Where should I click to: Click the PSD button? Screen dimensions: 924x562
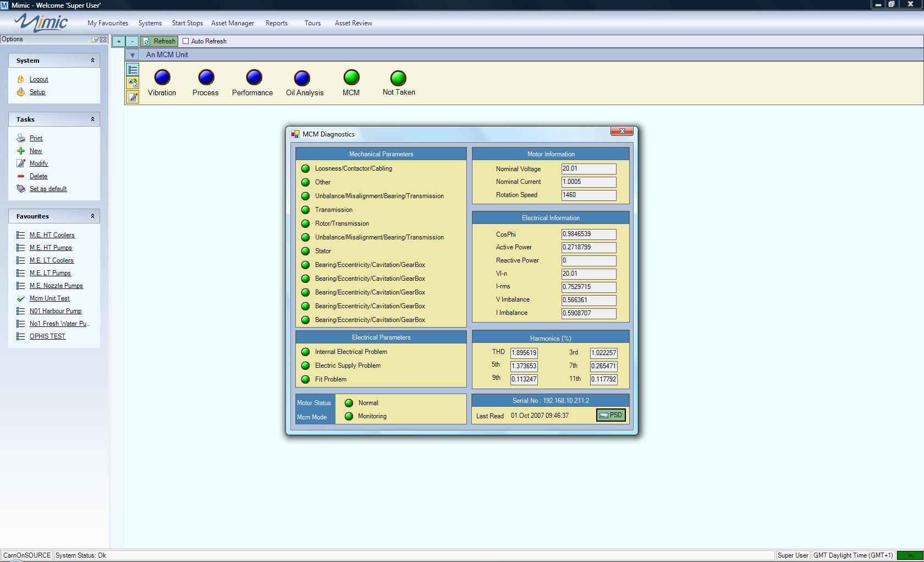click(611, 415)
